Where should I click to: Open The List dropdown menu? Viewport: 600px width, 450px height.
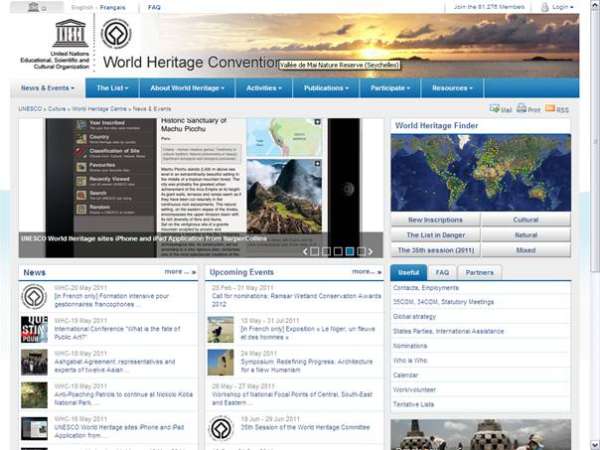click(112, 88)
